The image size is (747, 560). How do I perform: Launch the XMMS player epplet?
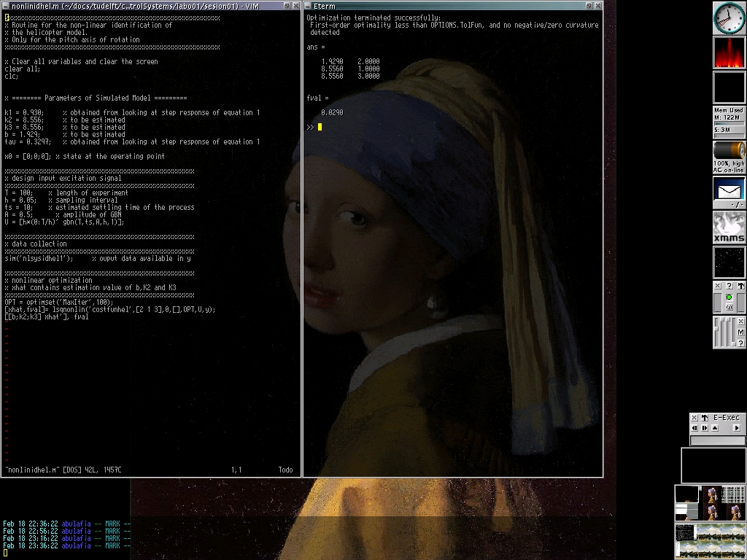[x=729, y=227]
